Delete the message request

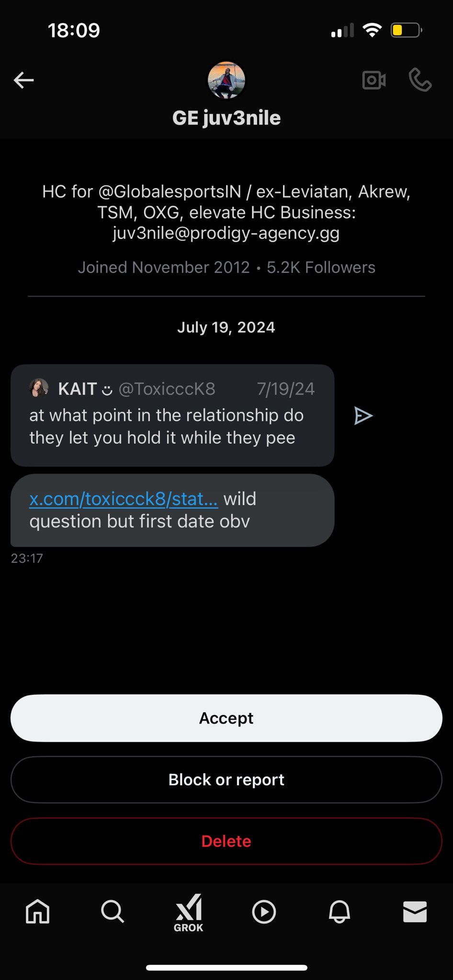pyautogui.click(x=226, y=841)
